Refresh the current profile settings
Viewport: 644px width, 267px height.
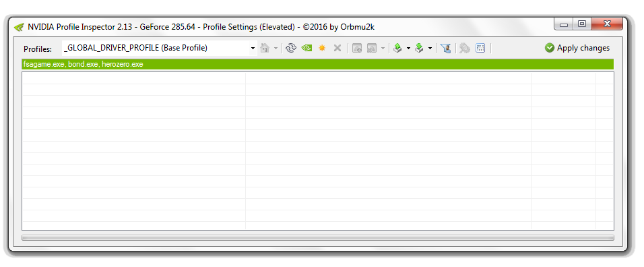tap(291, 48)
